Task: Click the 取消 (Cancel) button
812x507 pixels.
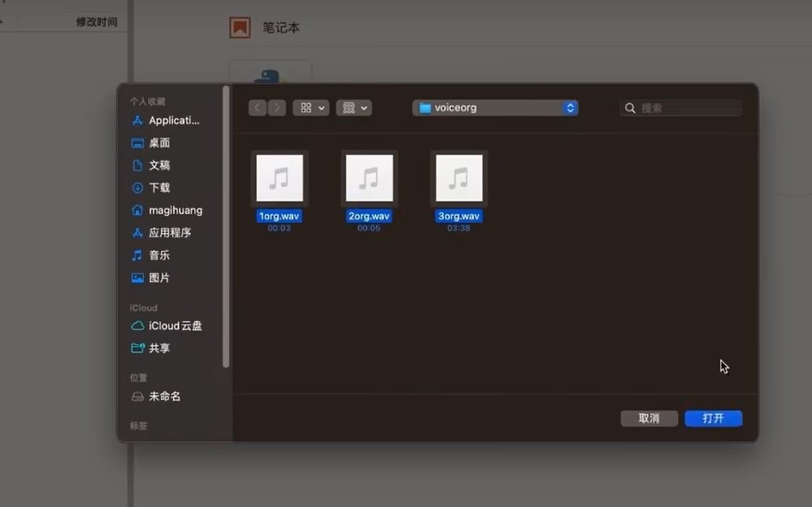Action: pos(649,418)
